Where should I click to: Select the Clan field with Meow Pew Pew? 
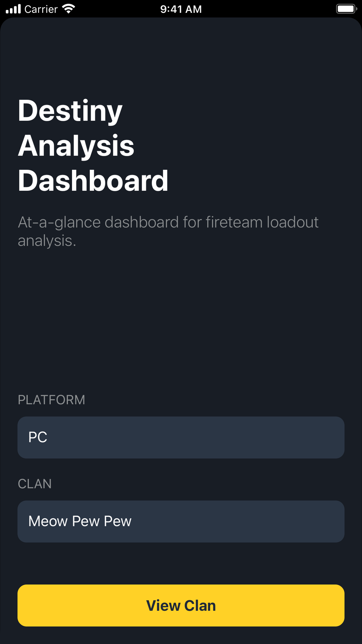[x=181, y=521]
